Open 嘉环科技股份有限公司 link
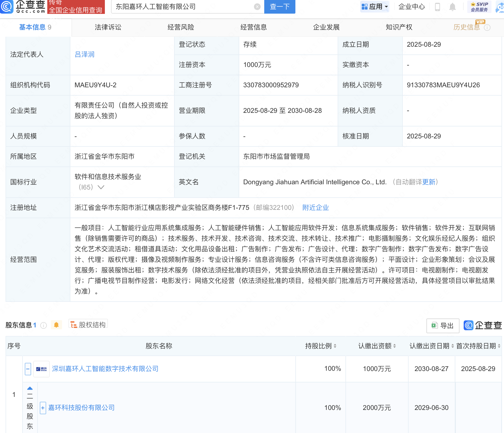 coord(81,408)
